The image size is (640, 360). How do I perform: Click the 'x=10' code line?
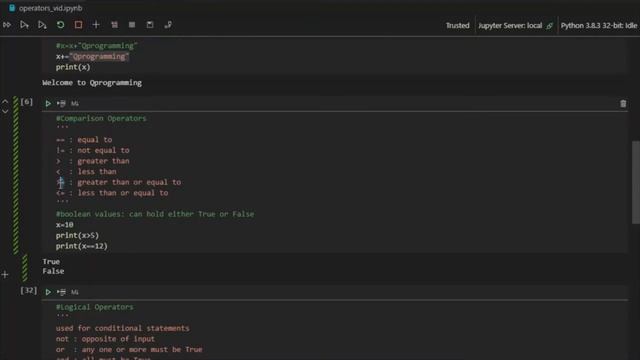click(64, 225)
